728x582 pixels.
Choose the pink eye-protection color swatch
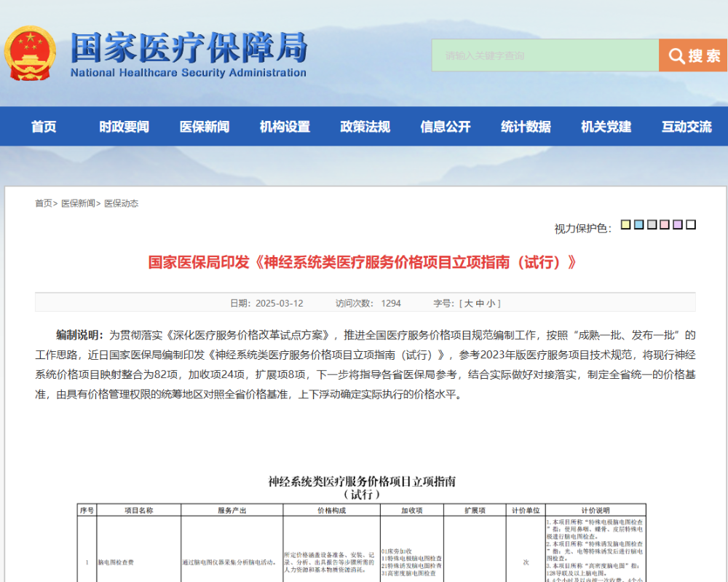(665, 225)
